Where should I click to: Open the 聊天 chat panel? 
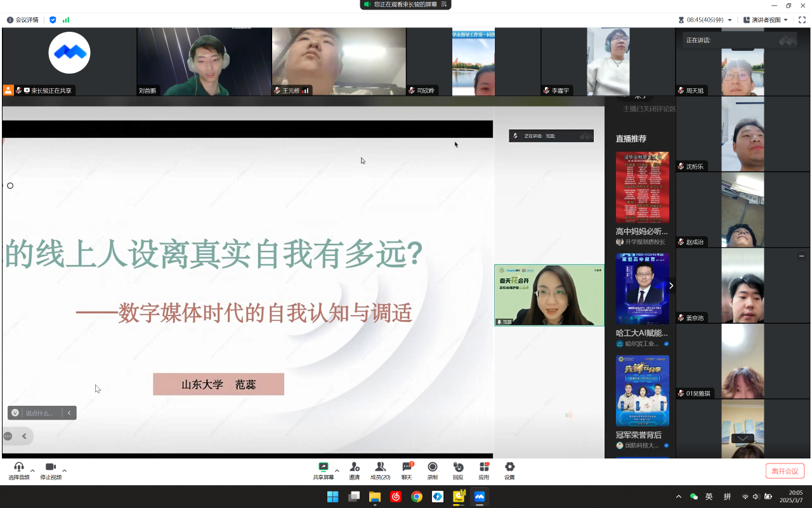tap(407, 467)
